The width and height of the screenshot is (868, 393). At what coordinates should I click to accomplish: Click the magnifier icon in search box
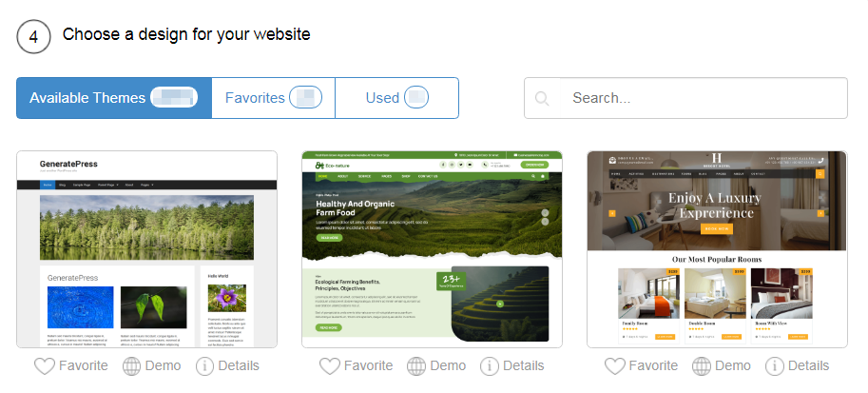[542, 99]
